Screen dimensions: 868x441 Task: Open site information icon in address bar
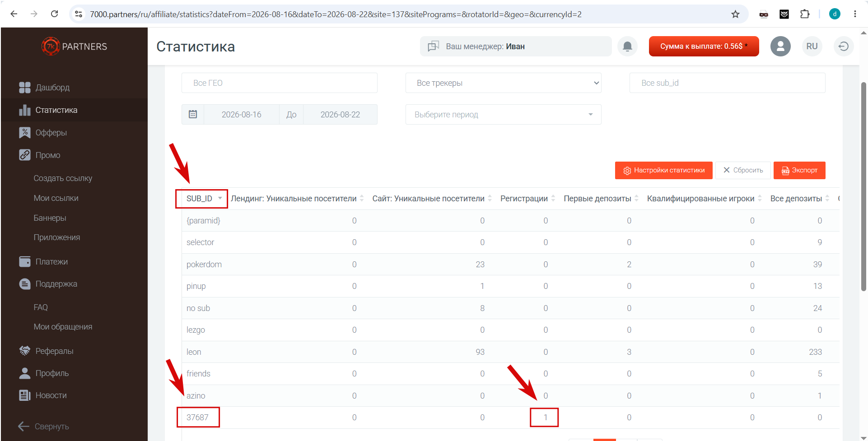coord(79,14)
